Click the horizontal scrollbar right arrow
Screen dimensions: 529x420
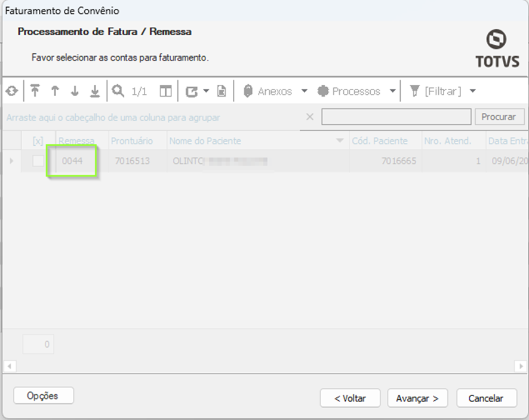coord(521,366)
